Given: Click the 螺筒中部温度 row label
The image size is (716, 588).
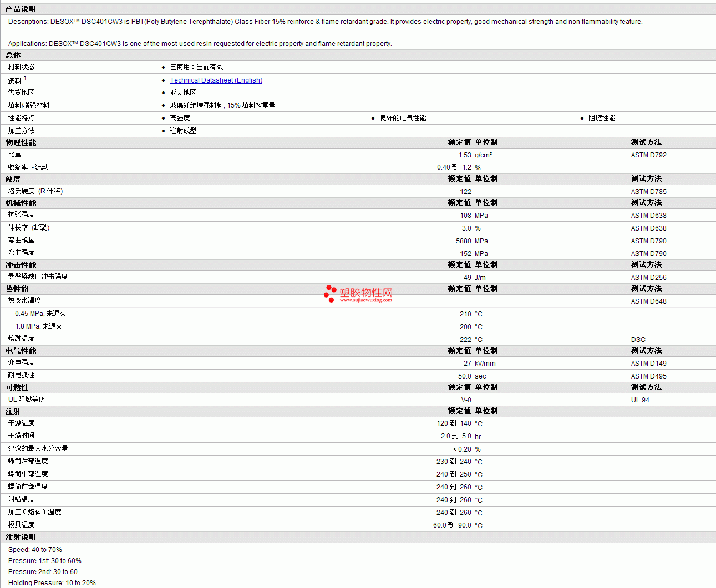Looking at the screenshot, I should coord(28,474).
